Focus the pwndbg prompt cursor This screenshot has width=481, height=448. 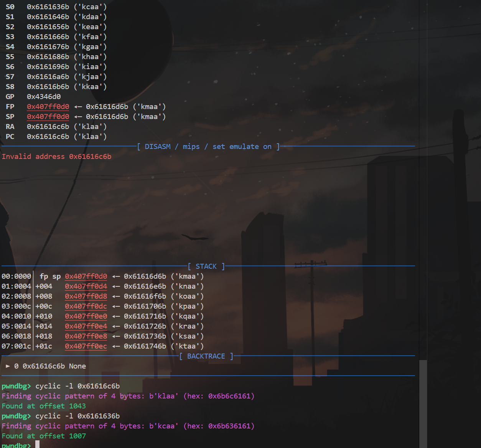[37, 445]
